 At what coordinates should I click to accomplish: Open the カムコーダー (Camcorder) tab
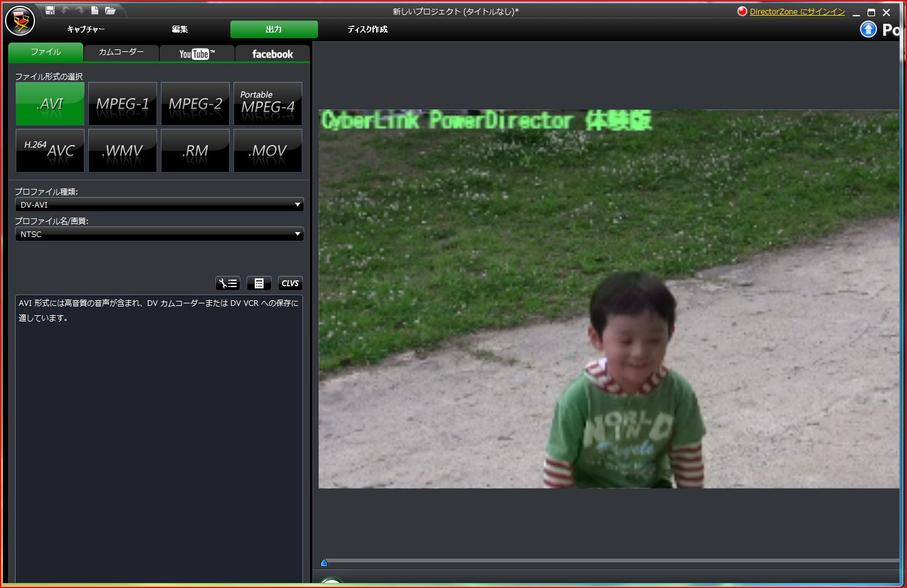[x=121, y=53]
